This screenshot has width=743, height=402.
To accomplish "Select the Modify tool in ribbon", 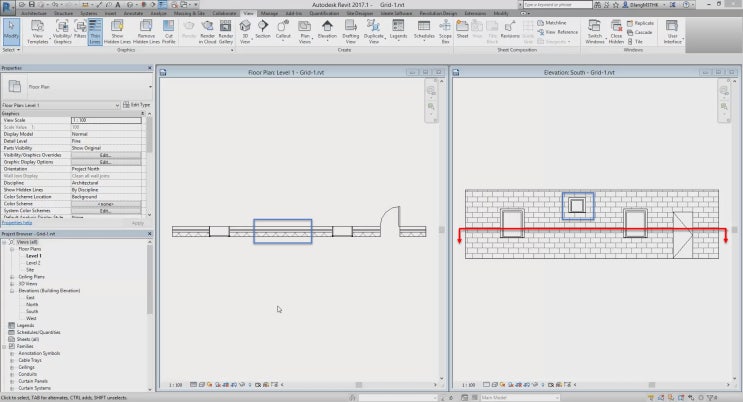I will click(x=11, y=31).
